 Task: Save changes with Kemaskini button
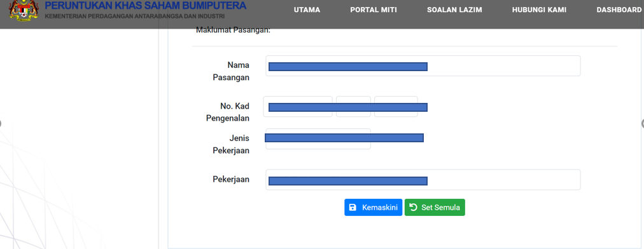coord(374,208)
